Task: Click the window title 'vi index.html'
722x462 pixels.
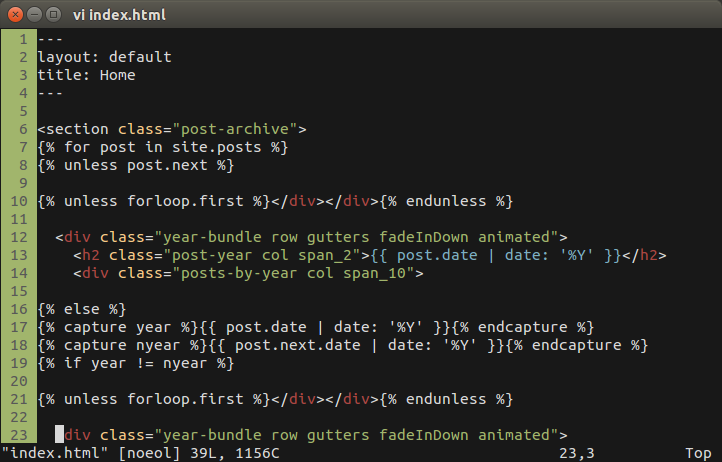Action: (x=119, y=15)
